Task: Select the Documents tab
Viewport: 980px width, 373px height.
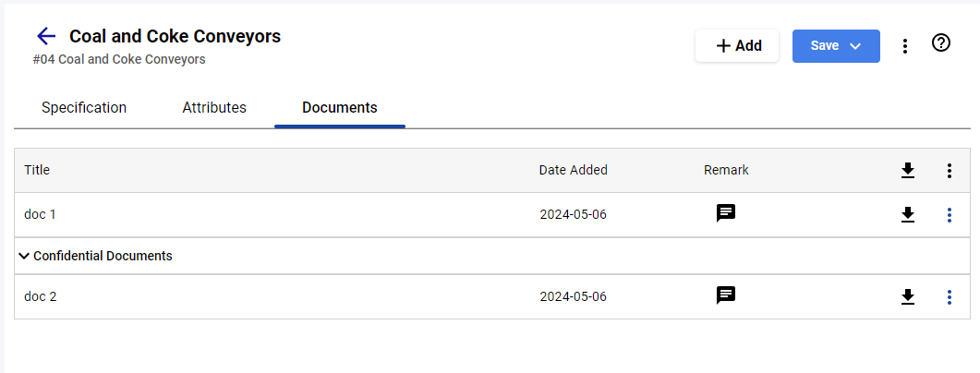Action: 339,107
